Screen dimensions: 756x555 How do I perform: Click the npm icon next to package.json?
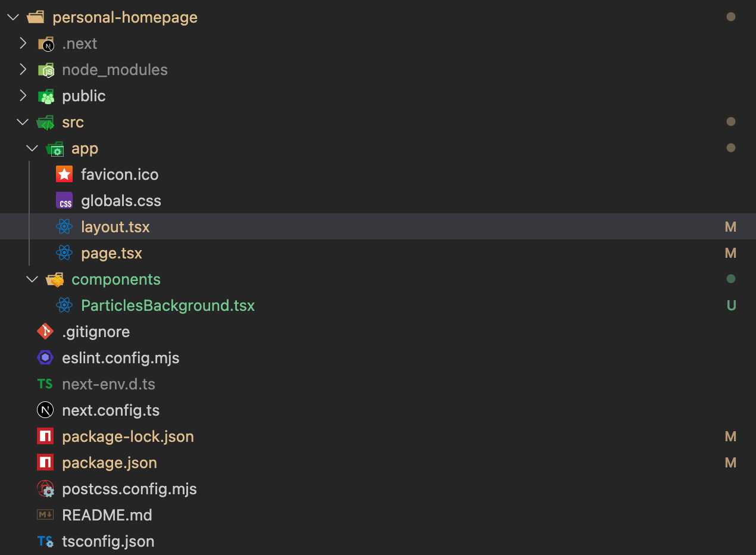tap(45, 463)
